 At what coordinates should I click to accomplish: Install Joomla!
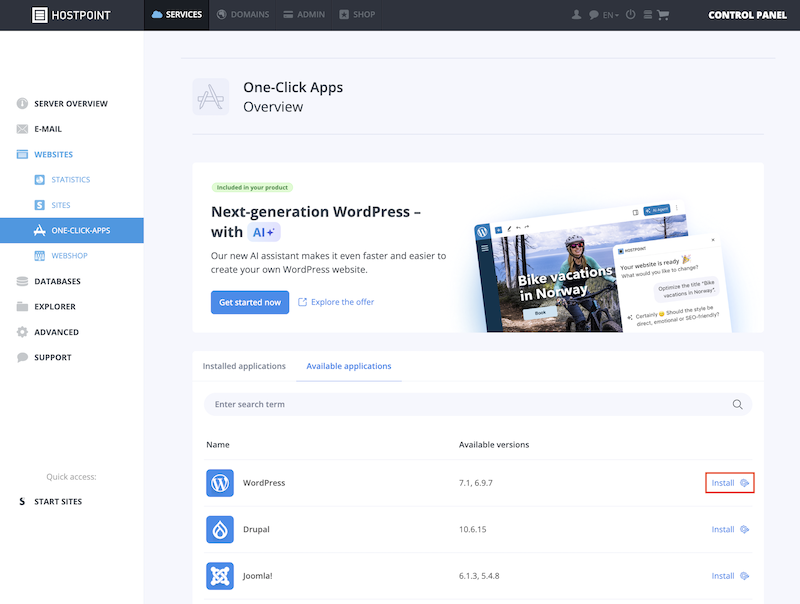click(730, 576)
